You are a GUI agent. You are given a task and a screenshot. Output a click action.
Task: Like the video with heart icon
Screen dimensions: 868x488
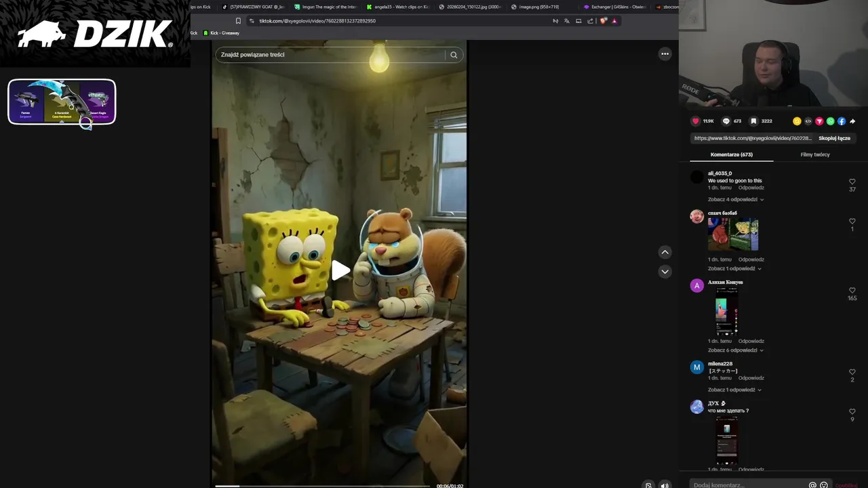point(695,121)
